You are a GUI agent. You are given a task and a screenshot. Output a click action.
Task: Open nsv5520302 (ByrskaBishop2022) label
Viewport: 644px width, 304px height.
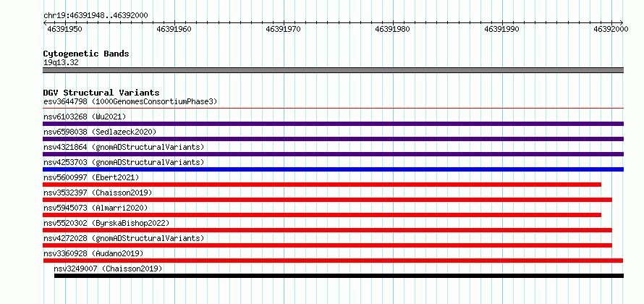tap(106, 223)
